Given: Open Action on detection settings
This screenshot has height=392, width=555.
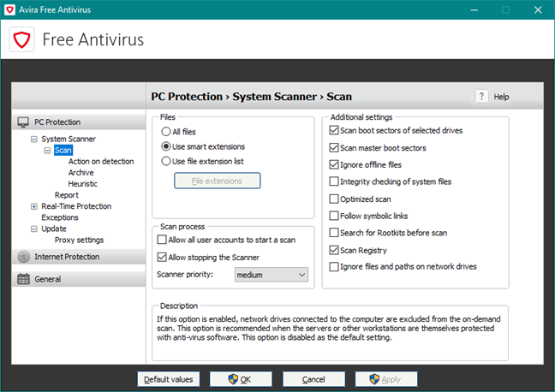Looking at the screenshot, I should (x=101, y=161).
